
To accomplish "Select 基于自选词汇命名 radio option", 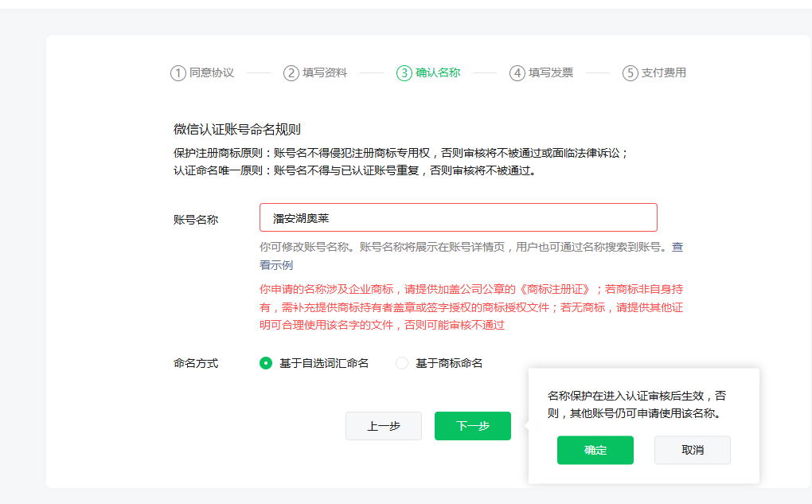I will click(x=266, y=363).
